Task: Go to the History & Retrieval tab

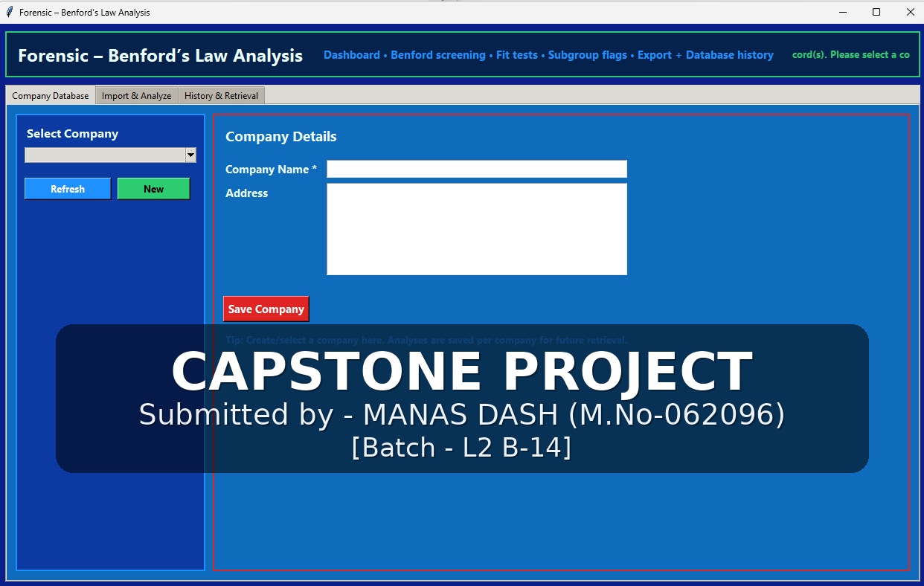Action: [x=221, y=96]
